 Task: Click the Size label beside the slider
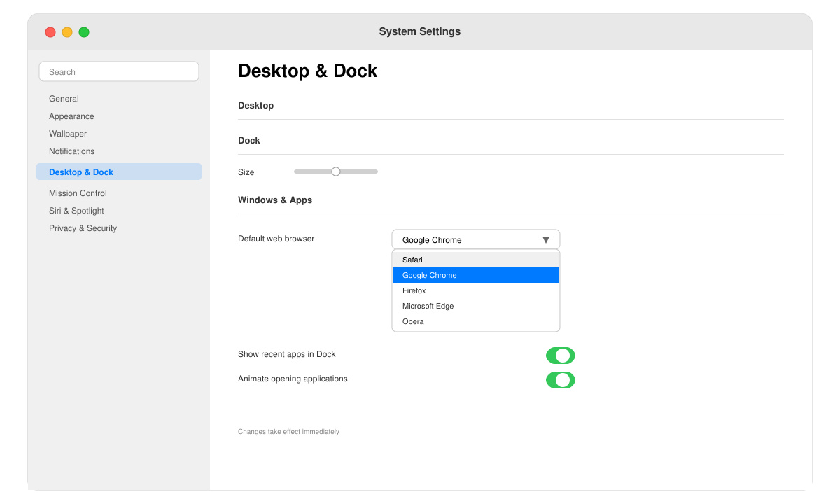point(246,172)
